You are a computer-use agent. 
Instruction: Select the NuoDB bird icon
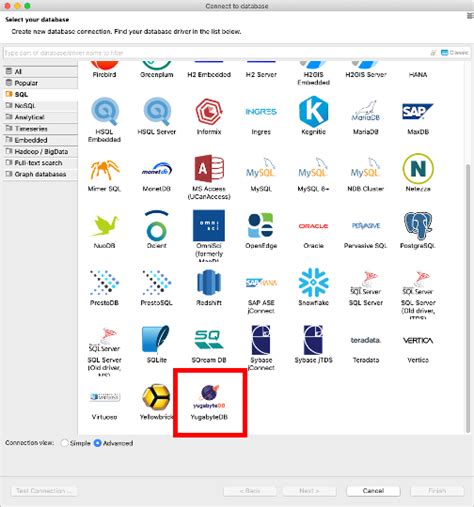104,225
